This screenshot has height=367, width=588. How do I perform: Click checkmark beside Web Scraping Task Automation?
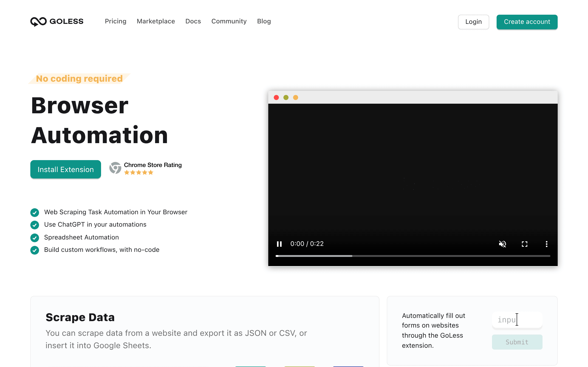[35, 212]
